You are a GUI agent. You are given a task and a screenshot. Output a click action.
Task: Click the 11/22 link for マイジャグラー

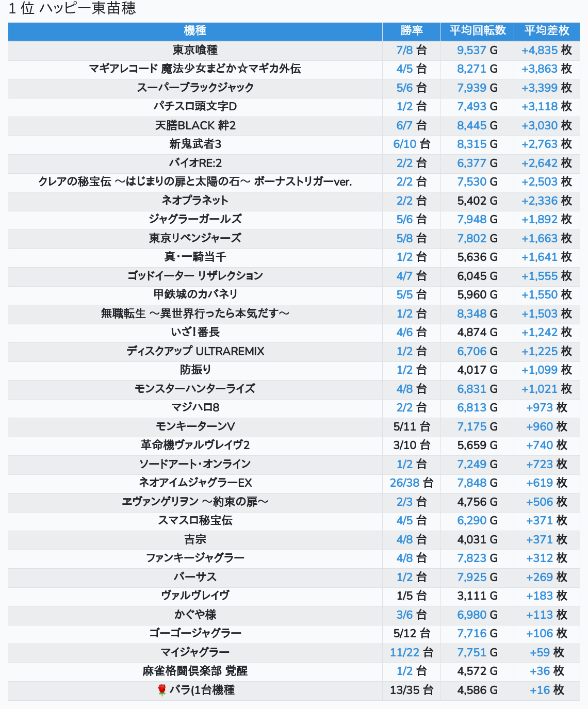(x=404, y=652)
